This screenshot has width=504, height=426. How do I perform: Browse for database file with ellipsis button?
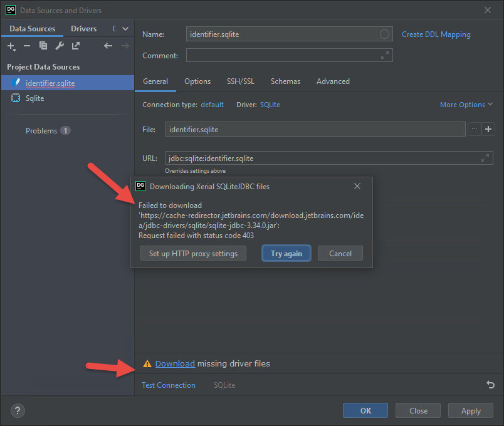point(474,129)
